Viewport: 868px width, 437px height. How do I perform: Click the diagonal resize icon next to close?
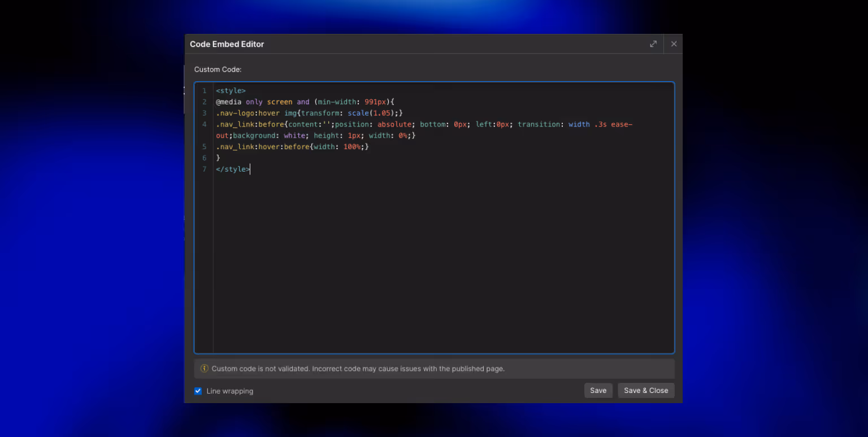[653, 43]
